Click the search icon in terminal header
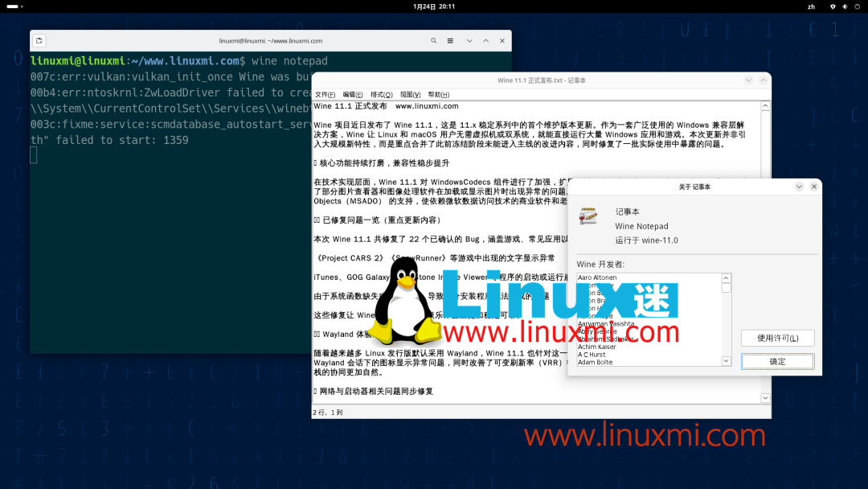 (x=434, y=40)
